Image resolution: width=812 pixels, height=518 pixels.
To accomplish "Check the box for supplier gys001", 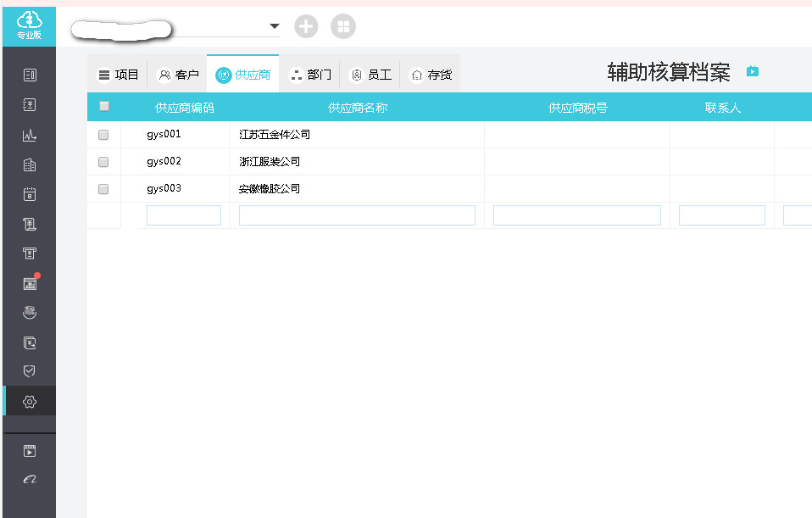I will coord(103,135).
